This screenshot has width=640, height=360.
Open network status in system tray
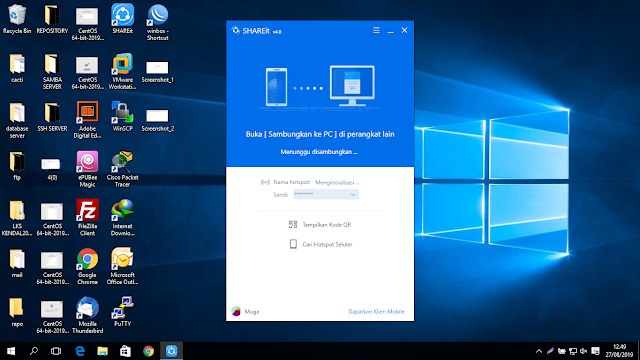[573, 351]
